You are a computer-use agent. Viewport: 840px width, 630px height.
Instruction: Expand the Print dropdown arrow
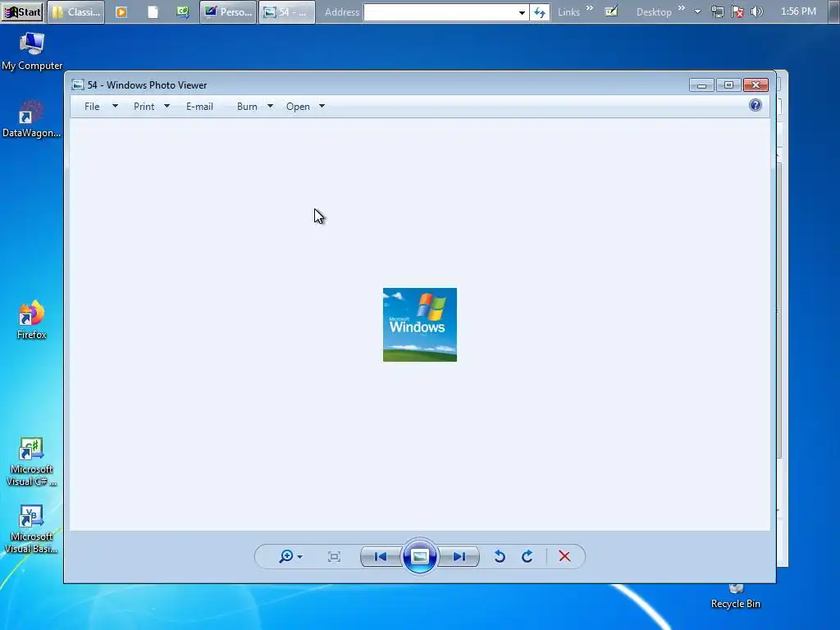167,106
